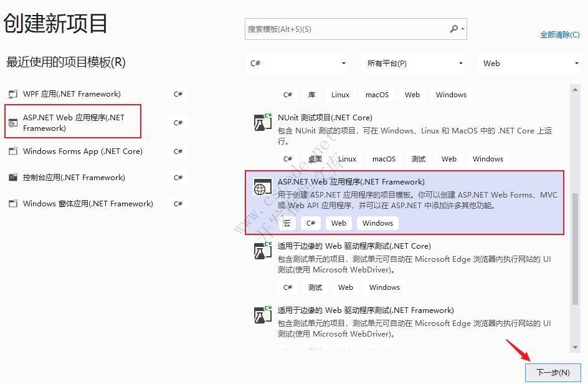
Task: Click the 全部清除(C) link
Action: (x=559, y=35)
